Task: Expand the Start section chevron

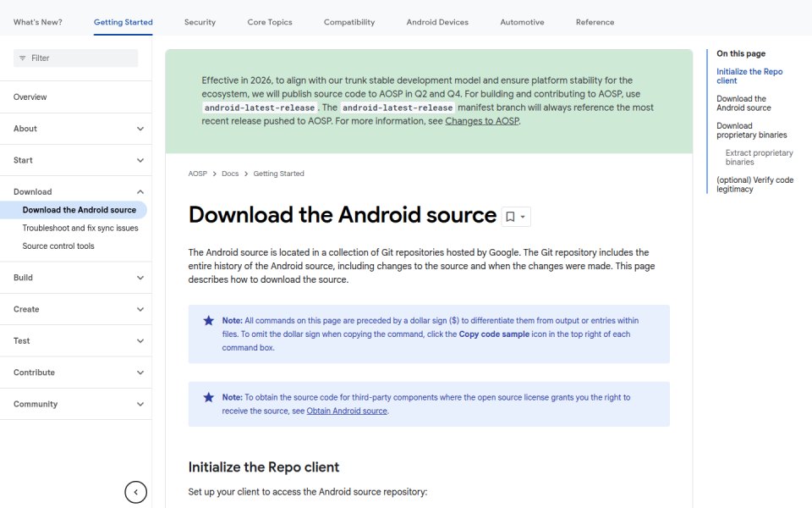Action: coord(140,160)
